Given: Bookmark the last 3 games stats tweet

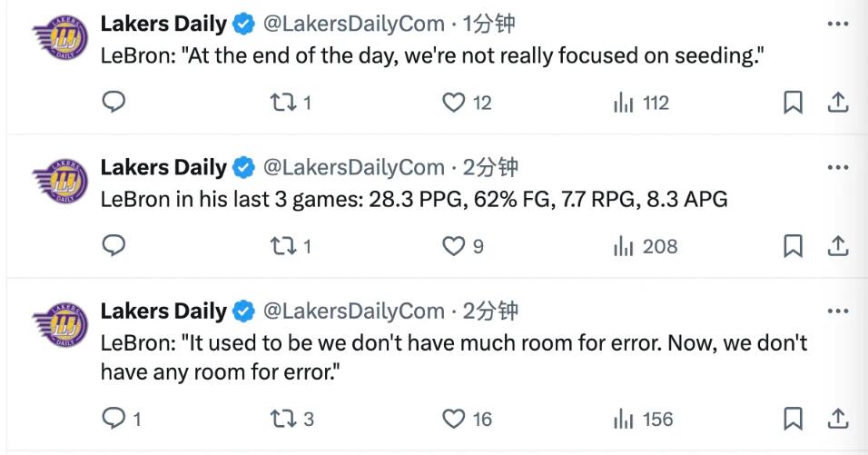Looking at the screenshot, I should tap(793, 246).
